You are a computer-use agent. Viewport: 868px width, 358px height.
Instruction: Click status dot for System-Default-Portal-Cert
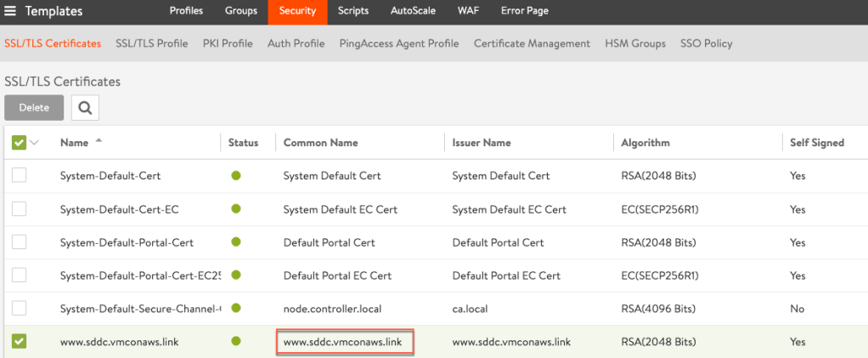(x=236, y=242)
